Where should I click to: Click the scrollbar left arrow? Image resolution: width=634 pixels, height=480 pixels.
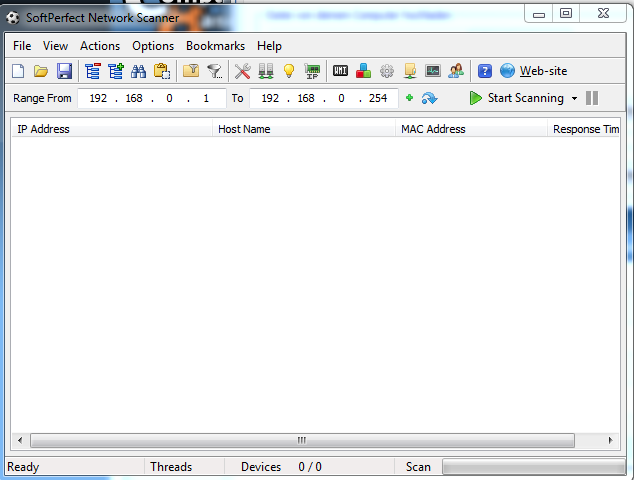click(x=20, y=440)
